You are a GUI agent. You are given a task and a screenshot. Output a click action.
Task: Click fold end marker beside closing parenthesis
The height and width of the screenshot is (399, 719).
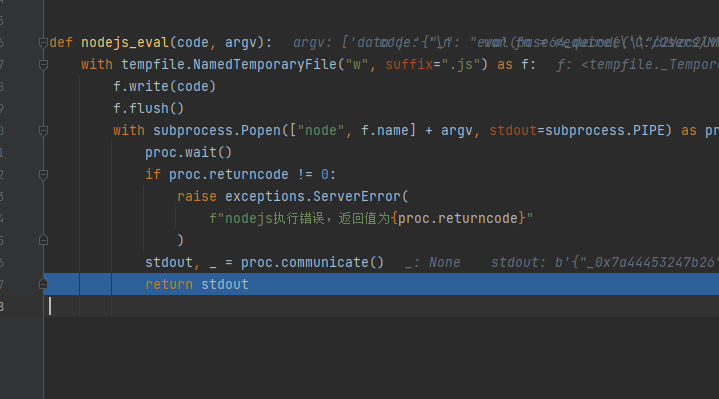(x=43, y=240)
